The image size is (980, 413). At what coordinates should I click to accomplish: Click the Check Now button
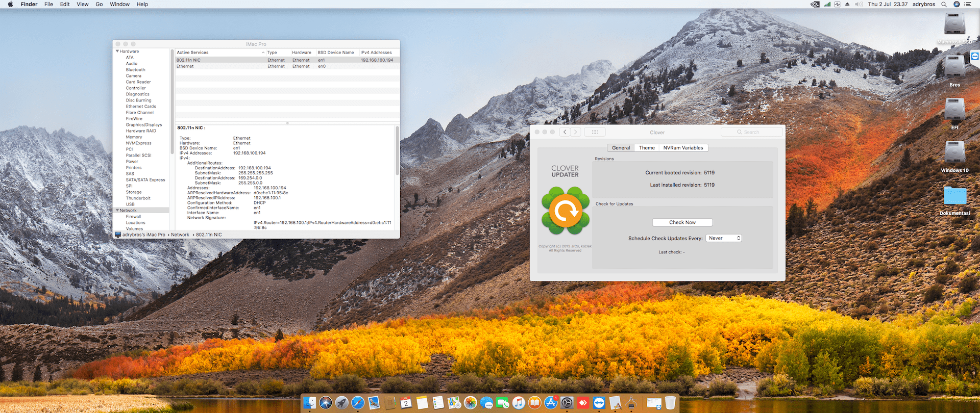682,222
